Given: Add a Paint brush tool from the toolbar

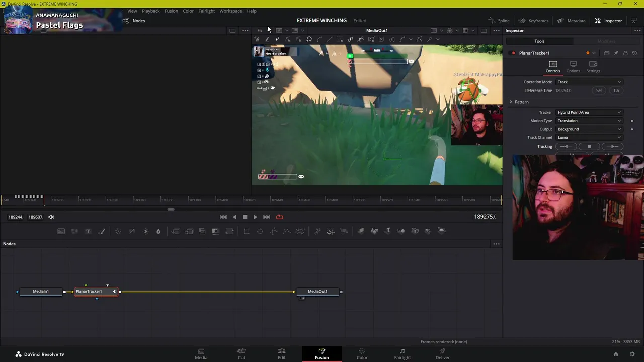Looking at the screenshot, I should [x=102, y=231].
